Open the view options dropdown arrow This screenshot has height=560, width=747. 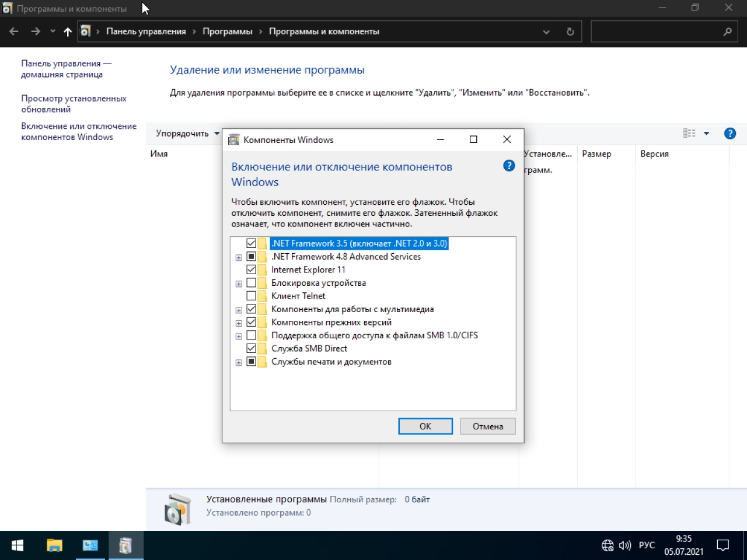pos(706,134)
